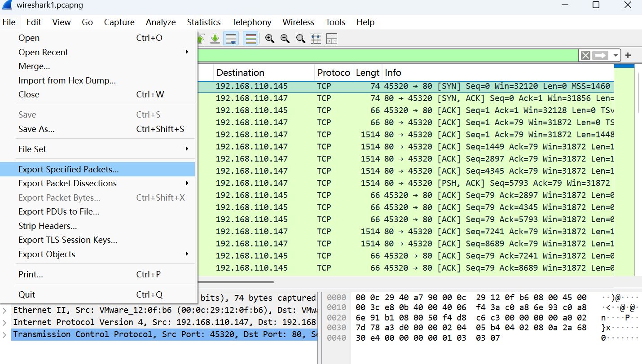Select Export Specified Packets menu item
The image size is (642, 364).
[69, 169]
